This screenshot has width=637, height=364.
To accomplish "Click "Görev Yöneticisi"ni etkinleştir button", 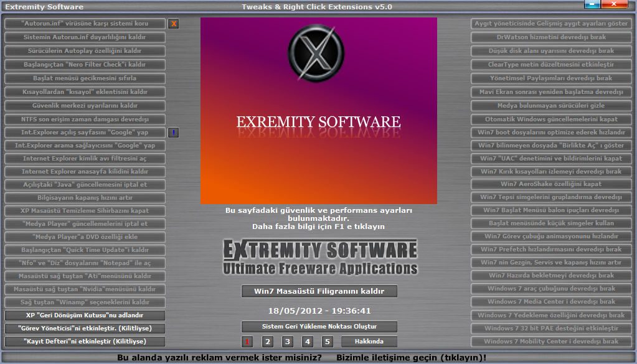I will pos(85,329).
